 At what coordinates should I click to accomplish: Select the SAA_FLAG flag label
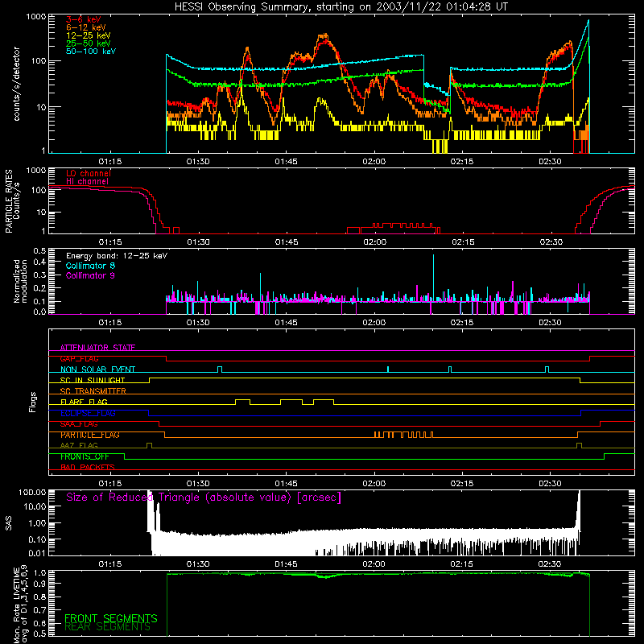[79, 424]
